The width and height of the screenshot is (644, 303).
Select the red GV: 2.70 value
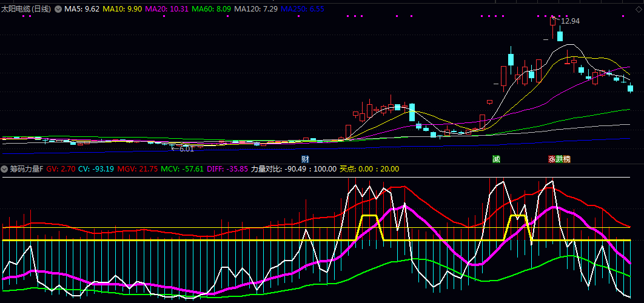(x=61, y=169)
